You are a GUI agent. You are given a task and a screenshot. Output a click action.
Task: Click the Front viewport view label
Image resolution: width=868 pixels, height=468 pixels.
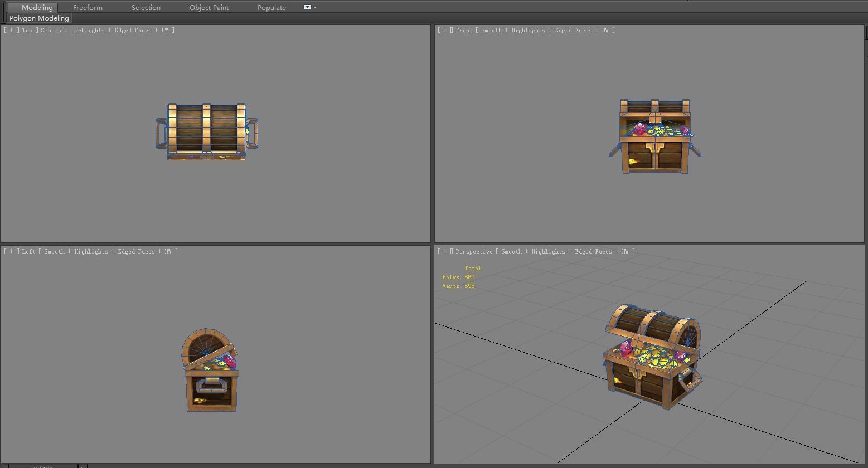coord(464,30)
